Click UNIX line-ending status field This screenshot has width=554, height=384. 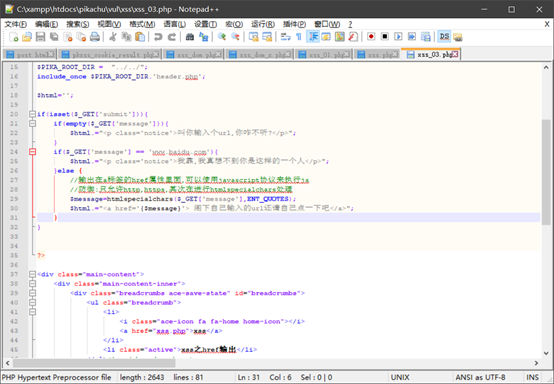point(400,377)
